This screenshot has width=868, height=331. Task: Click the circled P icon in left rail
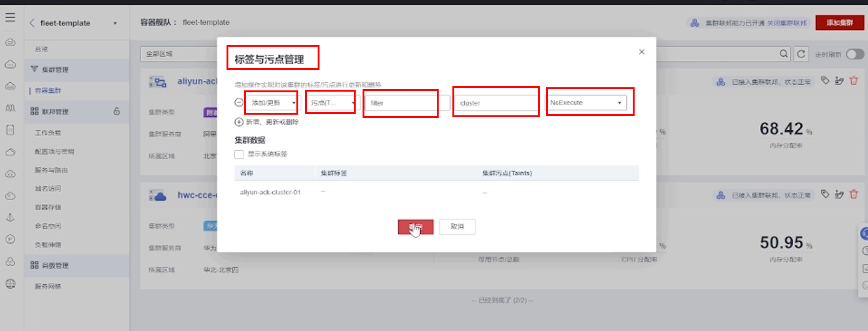(10, 239)
